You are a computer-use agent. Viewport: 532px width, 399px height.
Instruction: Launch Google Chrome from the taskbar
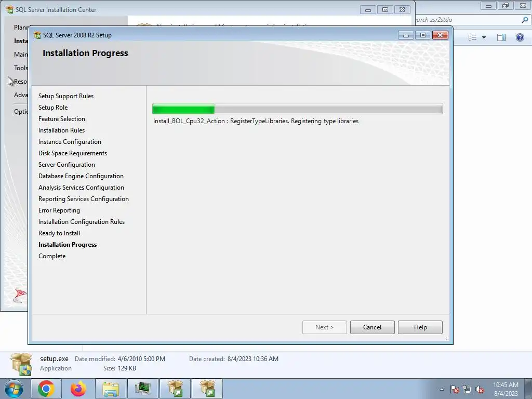46,389
